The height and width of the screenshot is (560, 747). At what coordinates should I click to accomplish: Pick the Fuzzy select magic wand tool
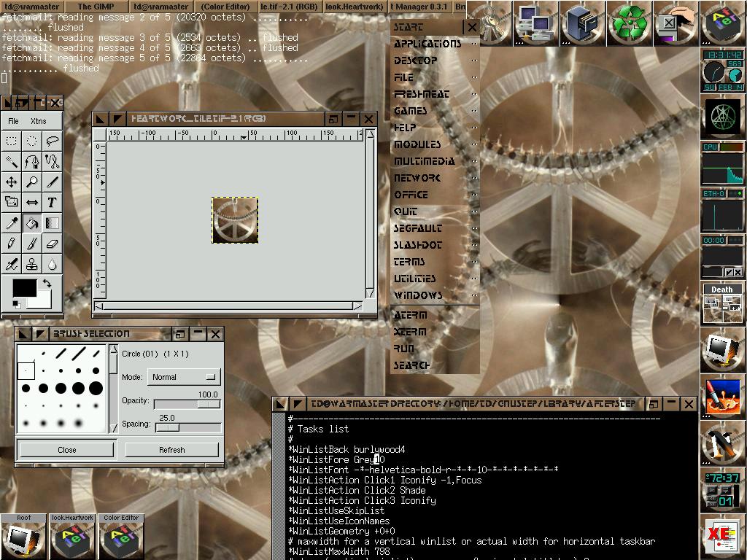pyautogui.click(x=12, y=161)
